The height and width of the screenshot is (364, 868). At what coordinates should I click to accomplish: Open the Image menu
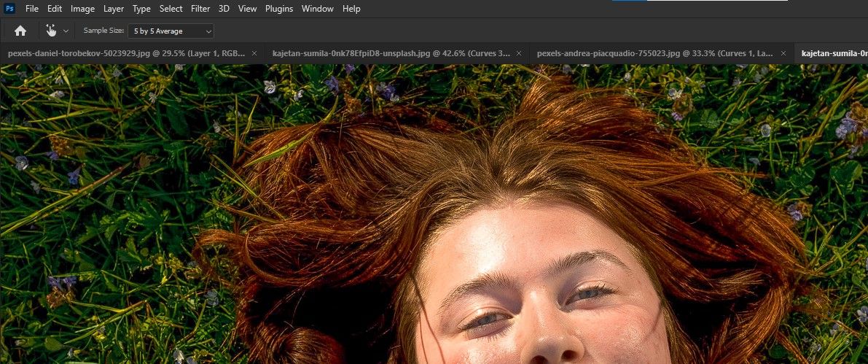[x=82, y=9]
